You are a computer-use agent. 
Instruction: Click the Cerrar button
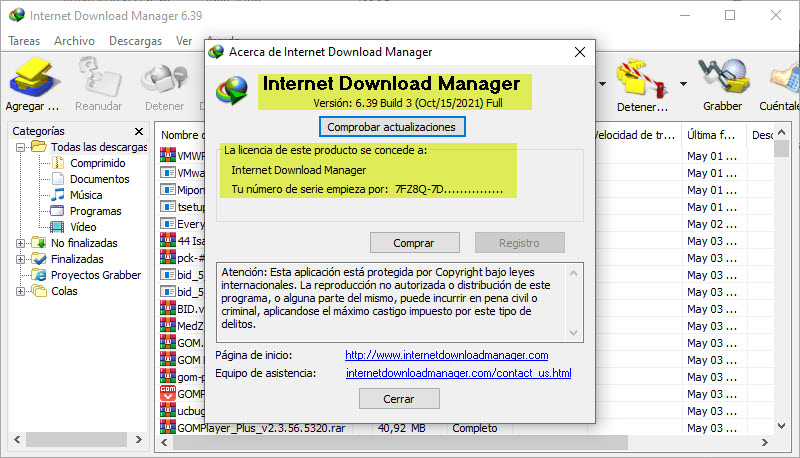coord(399,399)
